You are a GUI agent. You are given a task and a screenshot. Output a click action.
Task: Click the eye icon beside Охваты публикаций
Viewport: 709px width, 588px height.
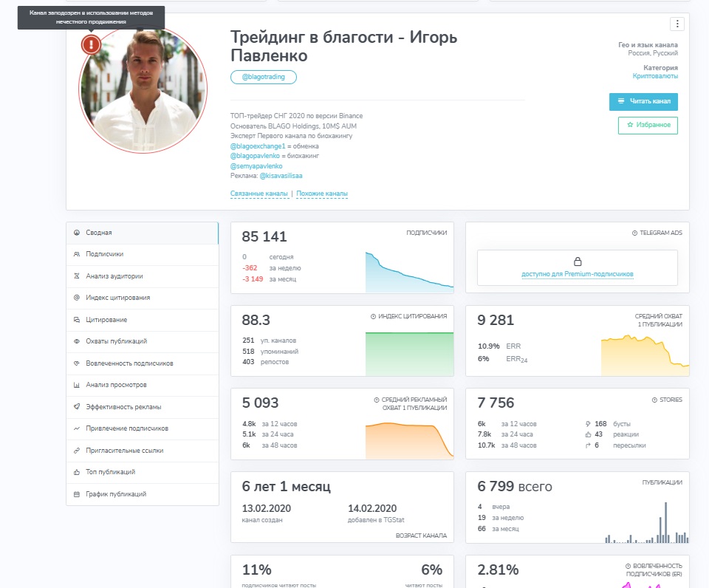pyautogui.click(x=76, y=341)
